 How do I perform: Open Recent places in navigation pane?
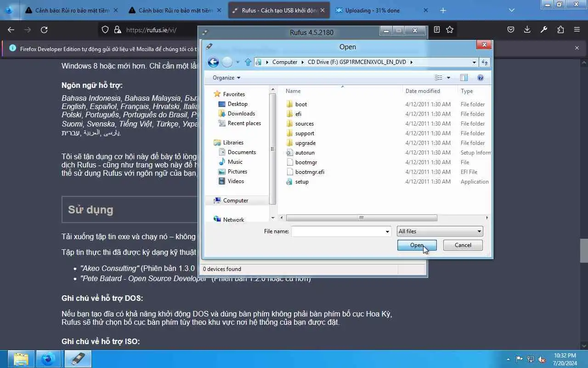244,123
